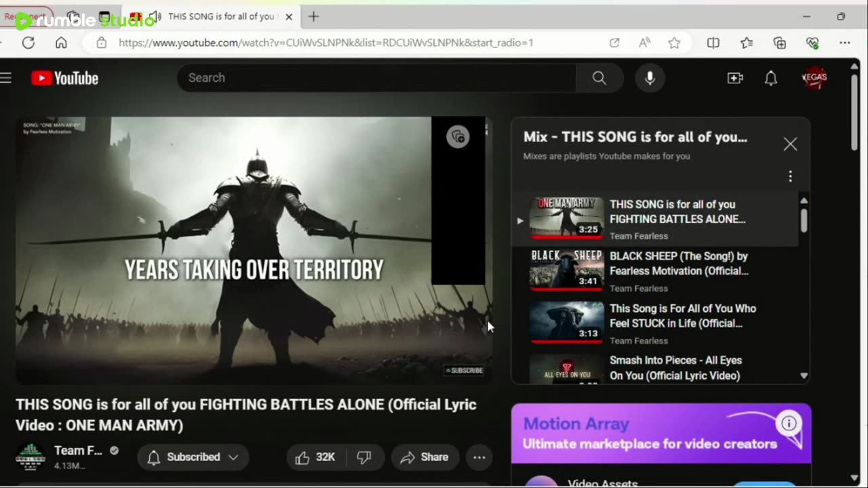868x488 pixels.
Task: Open the Motion Array ad banner
Action: pyautogui.click(x=661, y=434)
